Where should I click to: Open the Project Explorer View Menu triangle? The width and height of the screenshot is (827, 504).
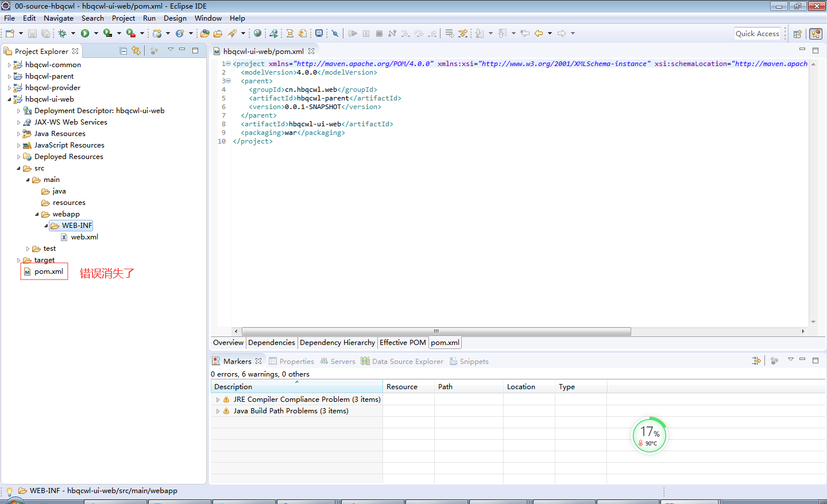pos(171,50)
